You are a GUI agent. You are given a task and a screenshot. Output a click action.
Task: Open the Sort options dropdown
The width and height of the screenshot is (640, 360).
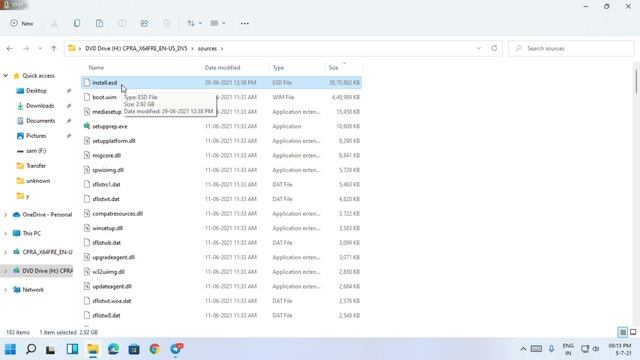click(194, 23)
